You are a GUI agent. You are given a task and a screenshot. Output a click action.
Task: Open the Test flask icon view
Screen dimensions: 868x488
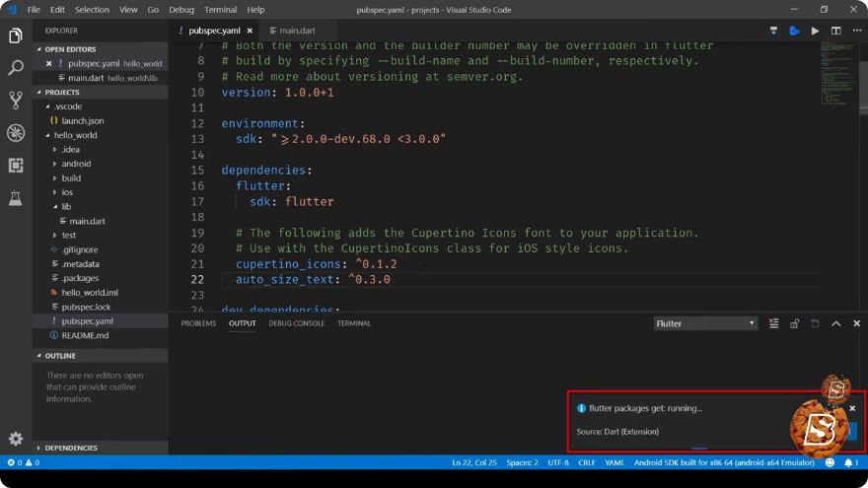pyautogui.click(x=16, y=198)
